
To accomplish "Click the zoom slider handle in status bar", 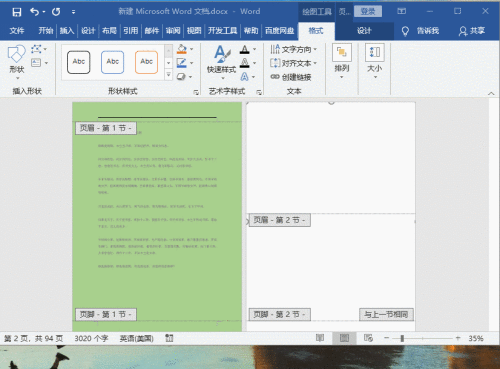I will 402,338.
